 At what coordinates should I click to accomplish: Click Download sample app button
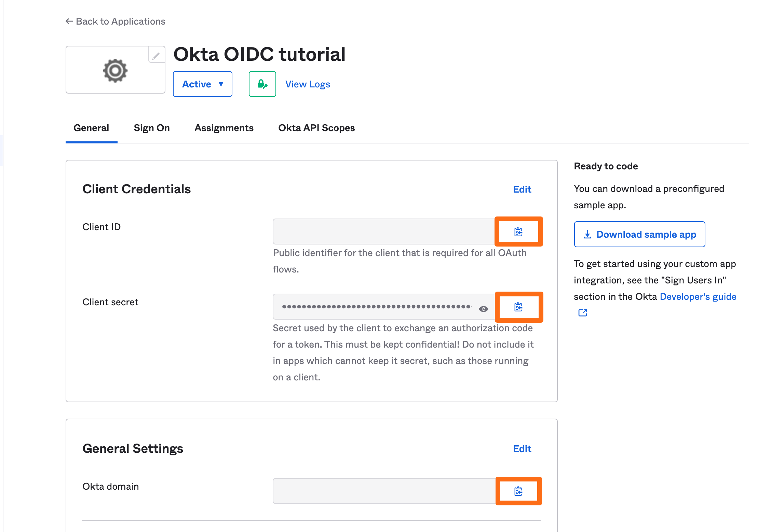(x=639, y=235)
